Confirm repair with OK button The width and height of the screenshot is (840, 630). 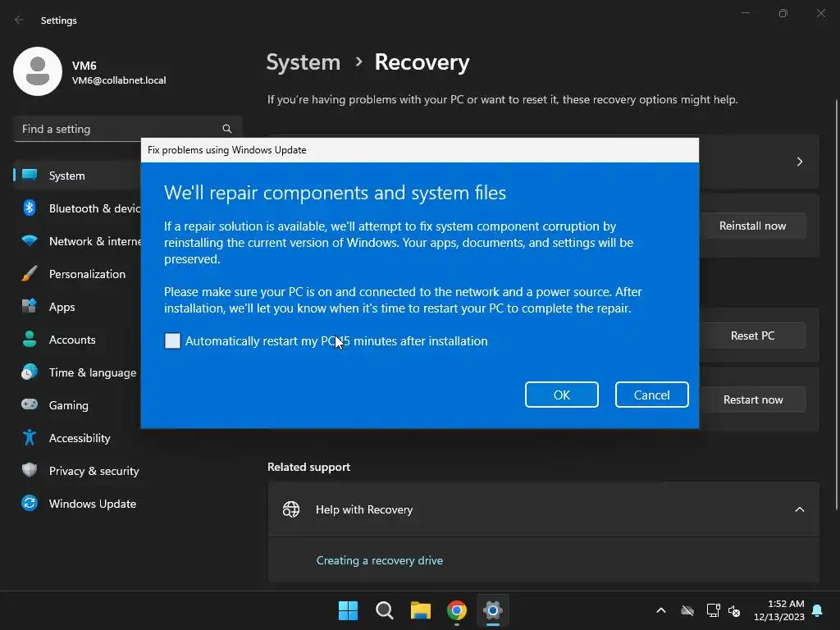point(561,395)
